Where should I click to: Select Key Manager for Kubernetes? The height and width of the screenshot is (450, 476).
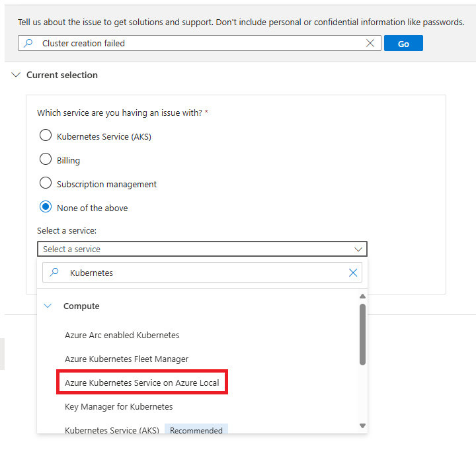[x=118, y=406]
